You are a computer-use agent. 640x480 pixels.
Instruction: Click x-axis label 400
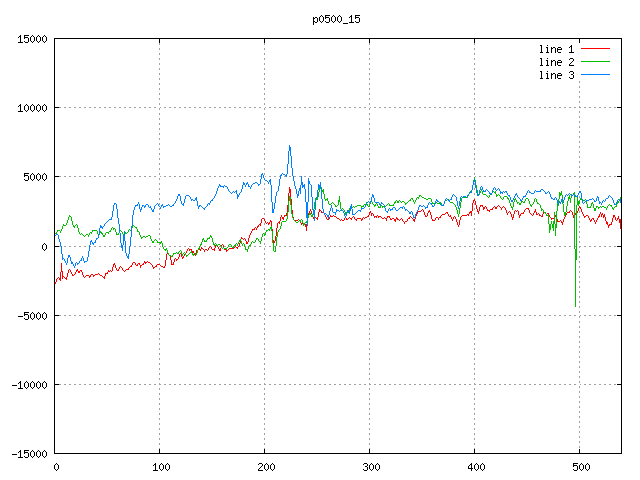pos(476,467)
